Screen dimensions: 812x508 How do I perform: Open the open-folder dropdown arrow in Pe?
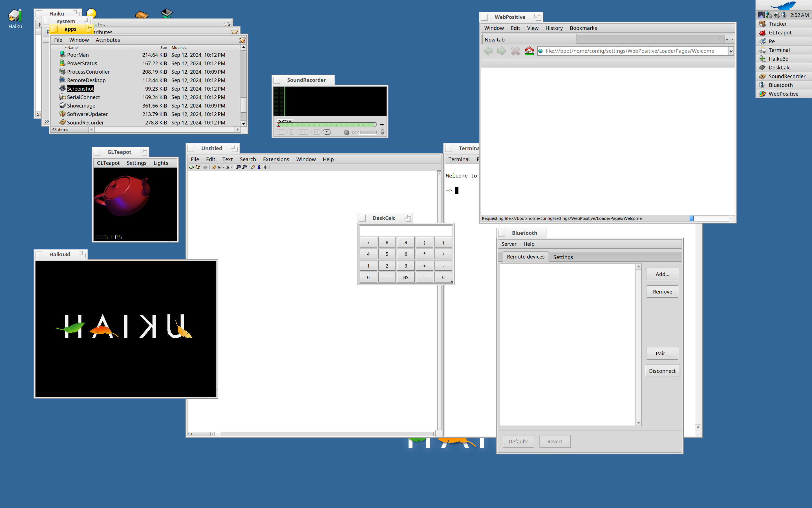click(x=201, y=167)
